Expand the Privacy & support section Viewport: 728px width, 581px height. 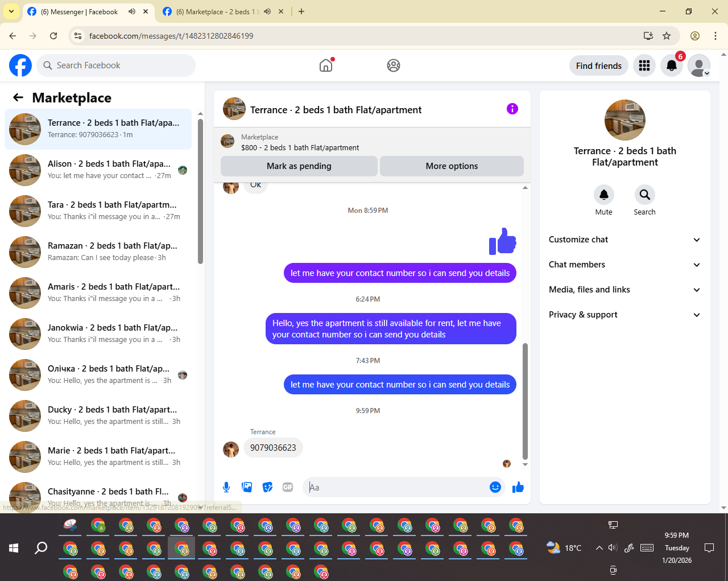click(625, 315)
